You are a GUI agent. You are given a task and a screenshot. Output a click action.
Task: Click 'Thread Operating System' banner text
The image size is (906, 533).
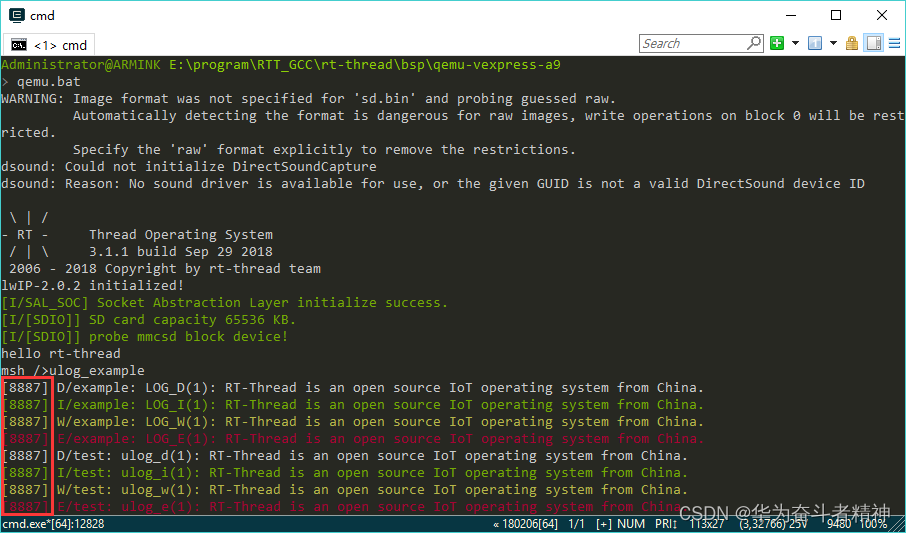point(180,235)
